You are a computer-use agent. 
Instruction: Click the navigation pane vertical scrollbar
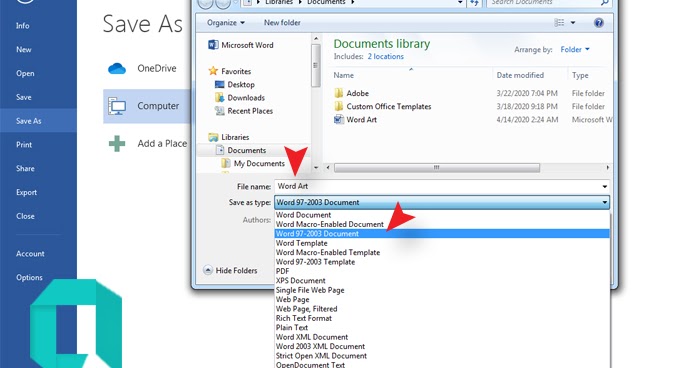[x=316, y=65]
